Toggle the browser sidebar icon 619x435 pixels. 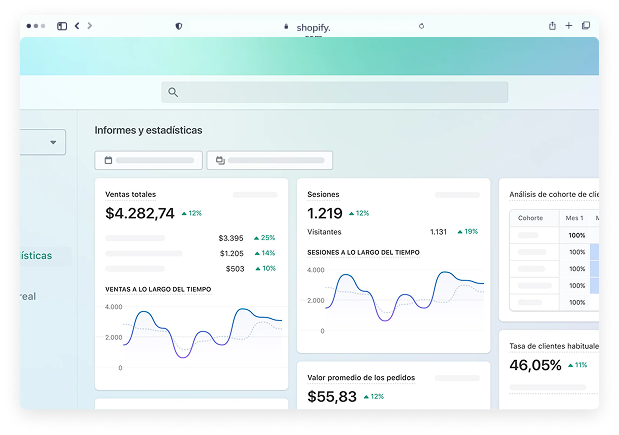click(x=62, y=26)
